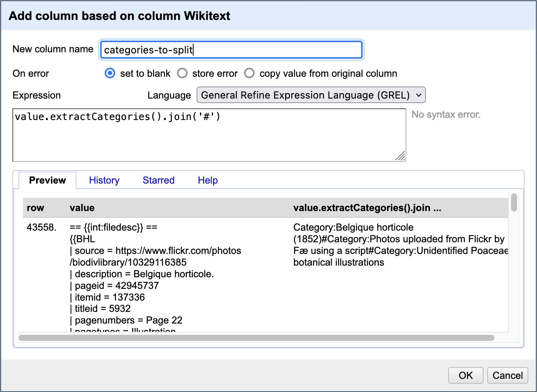The height and width of the screenshot is (392, 537).
Task: Click the expression area resize grip
Action: coord(401,156)
